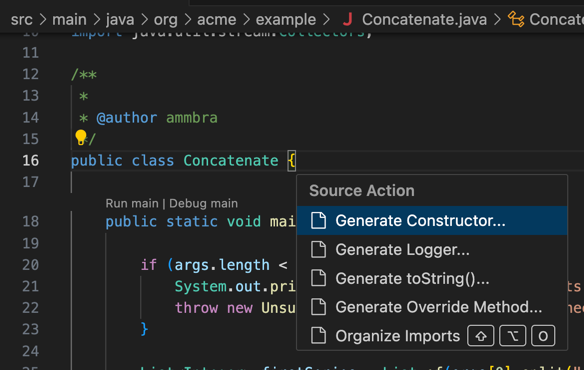
Task: Open acme breadcrumb segment
Action: click(216, 19)
